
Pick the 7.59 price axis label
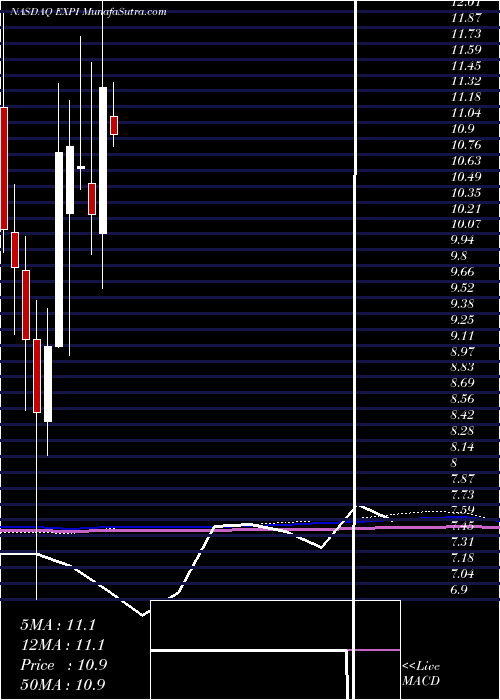coord(462,510)
